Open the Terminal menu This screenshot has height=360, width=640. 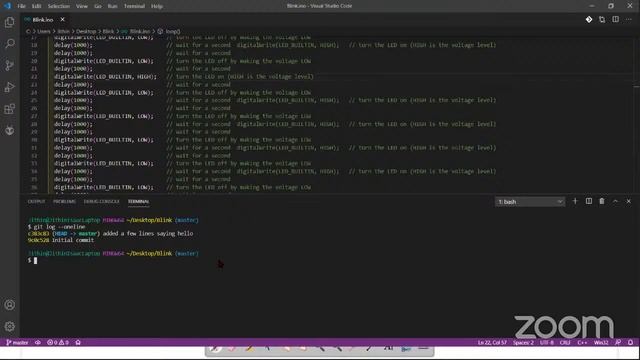tap(134, 6)
